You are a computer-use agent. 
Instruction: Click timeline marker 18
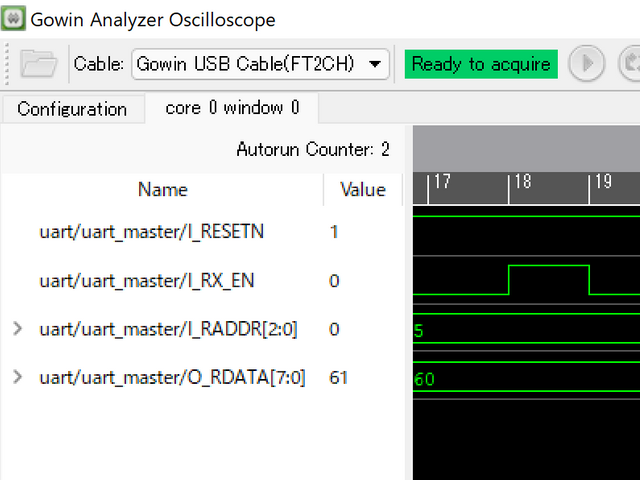(x=523, y=182)
